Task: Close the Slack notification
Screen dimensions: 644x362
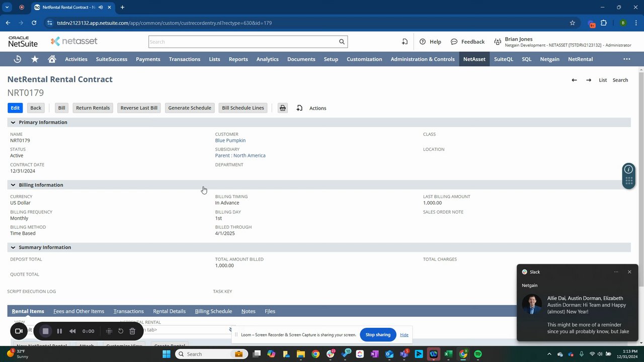Action: click(x=629, y=272)
